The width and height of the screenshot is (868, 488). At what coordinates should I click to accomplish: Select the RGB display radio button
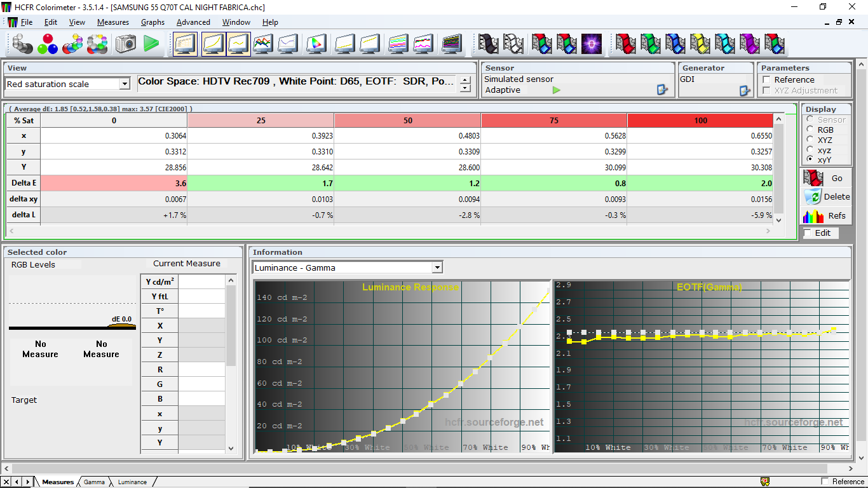coord(810,130)
